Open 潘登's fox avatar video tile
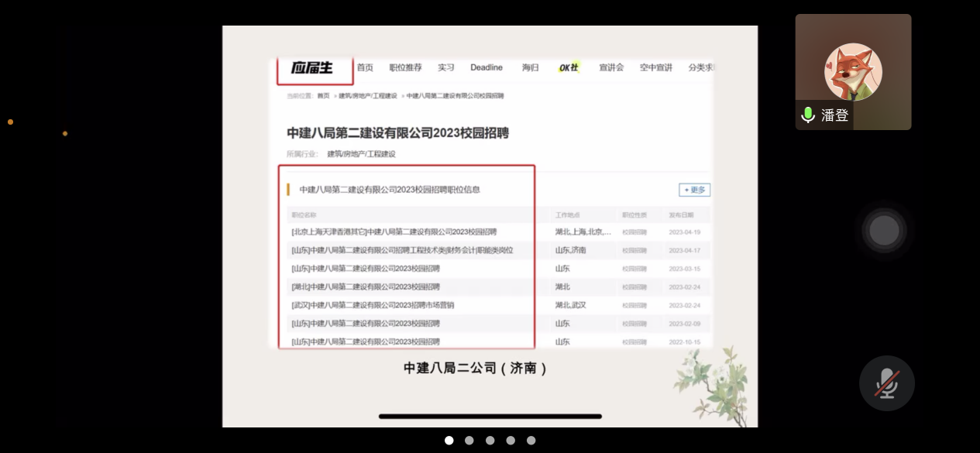980x453 pixels. tap(853, 71)
